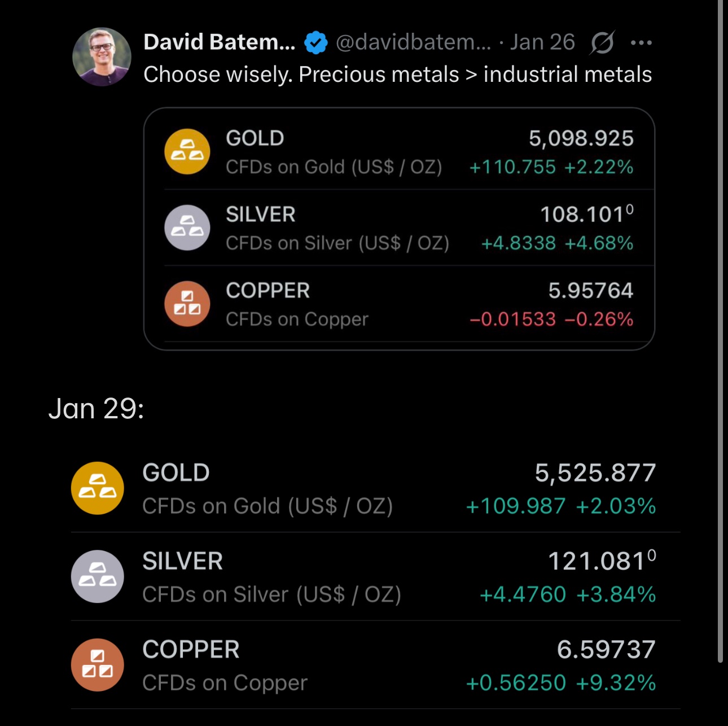This screenshot has height=726, width=728.
Task: Click the Jan 26 post timestamp
Action: (x=542, y=42)
